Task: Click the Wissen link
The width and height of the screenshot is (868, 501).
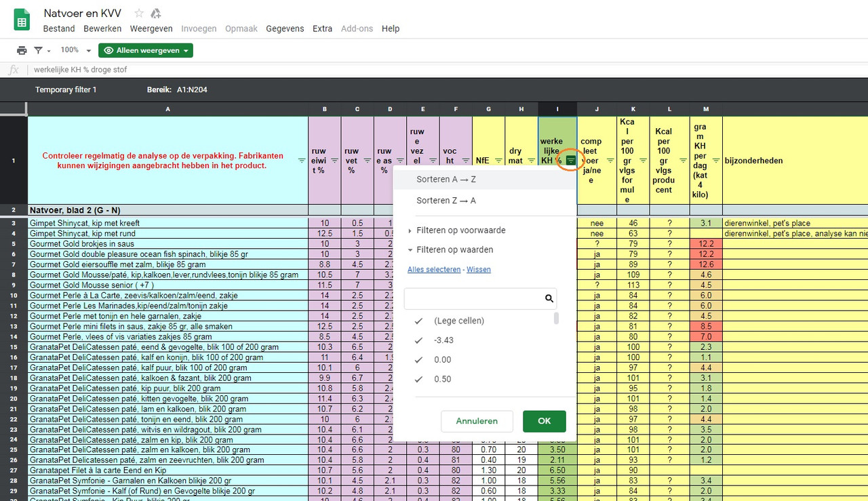Action: pyautogui.click(x=479, y=269)
